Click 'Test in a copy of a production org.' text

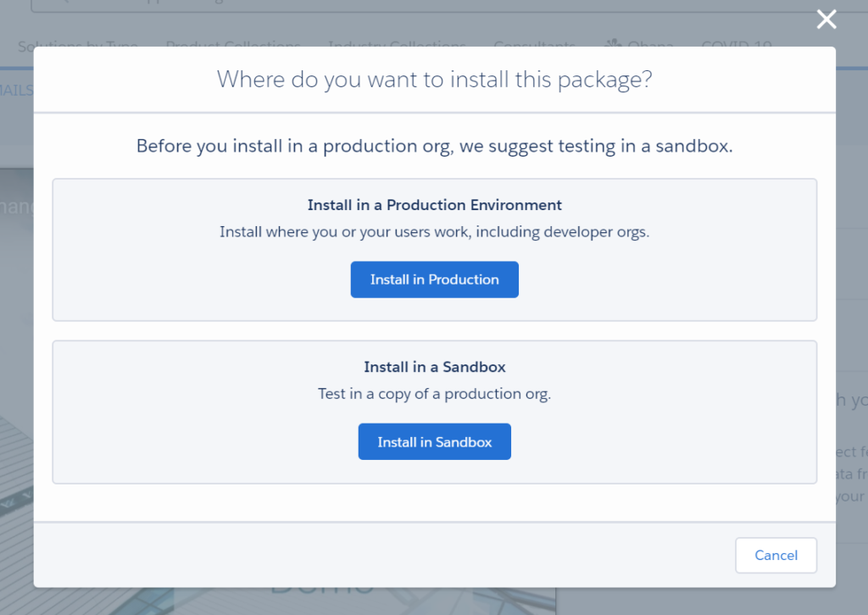435,393
